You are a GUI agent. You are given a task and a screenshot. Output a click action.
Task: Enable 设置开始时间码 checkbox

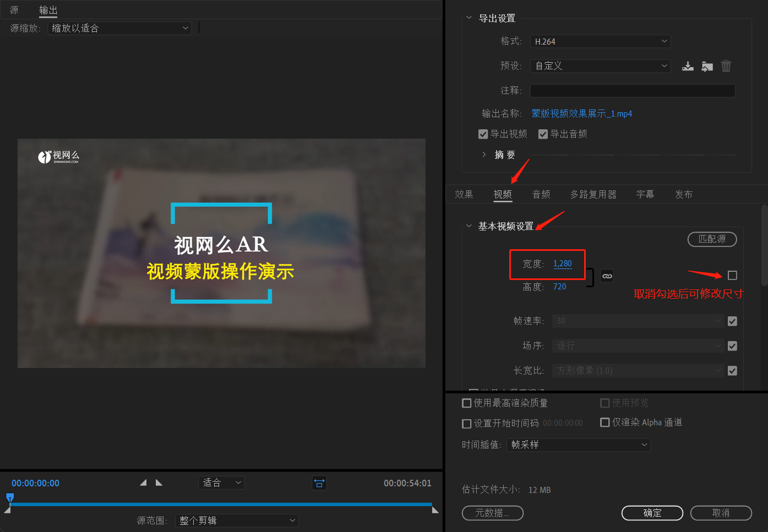tap(467, 424)
